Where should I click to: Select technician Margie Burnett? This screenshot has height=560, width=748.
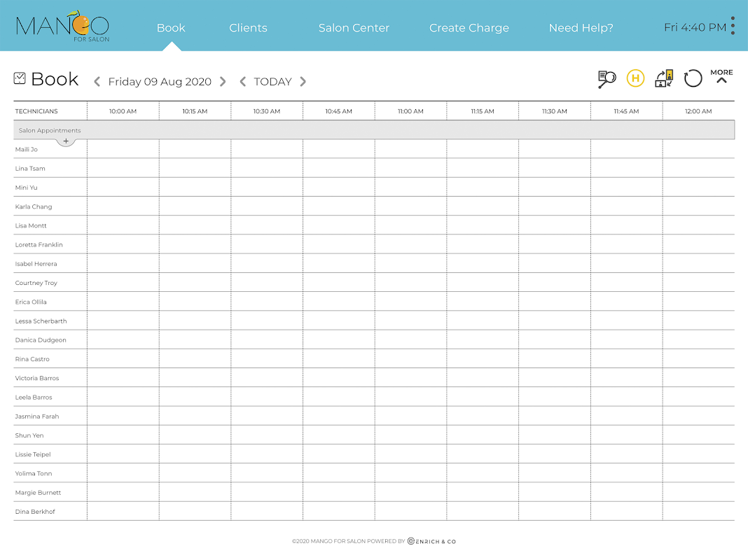point(38,492)
